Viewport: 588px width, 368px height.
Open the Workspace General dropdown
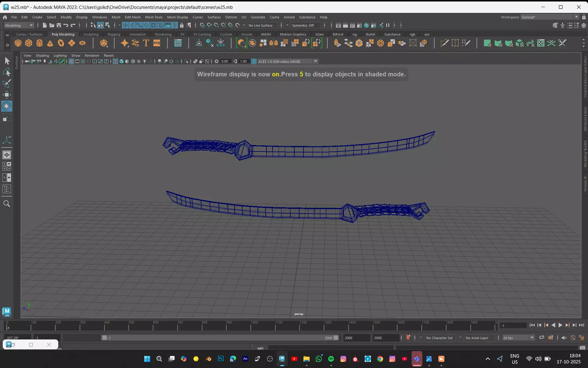(550, 17)
